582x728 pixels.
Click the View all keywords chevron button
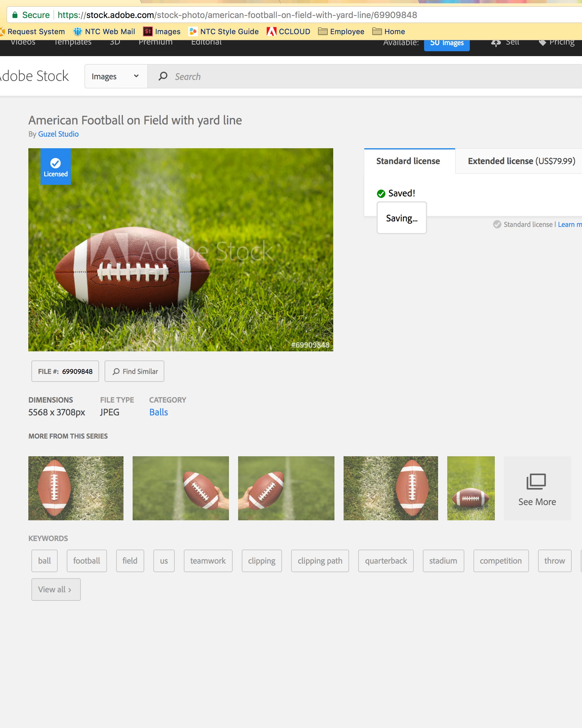56,589
